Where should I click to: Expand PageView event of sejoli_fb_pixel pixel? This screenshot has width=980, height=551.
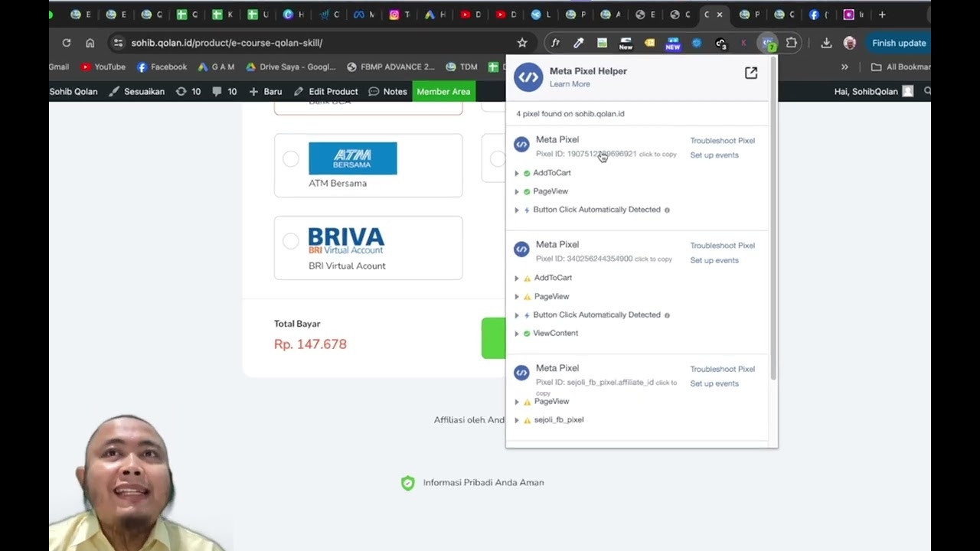pyautogui.click(x=517, y=402)
